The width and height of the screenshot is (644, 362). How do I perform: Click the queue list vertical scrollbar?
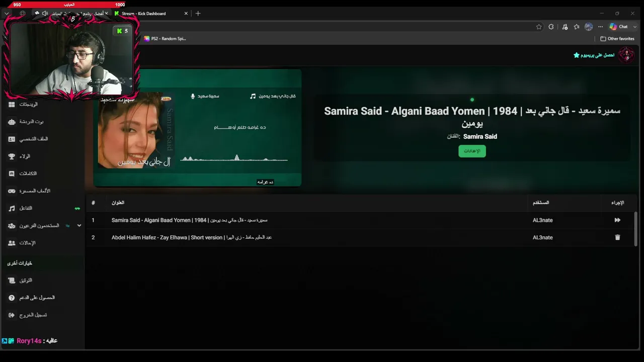pyautogui.click(x=635, y=229)
